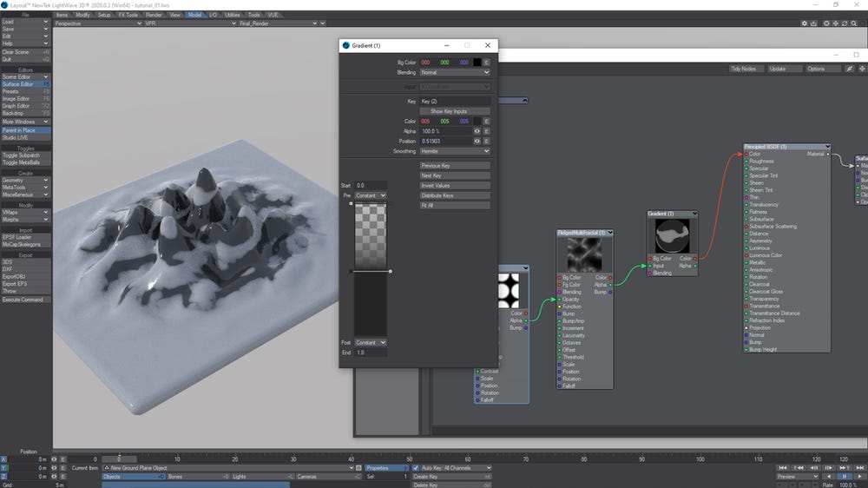Click the key Color dark swatch

point(477,122)
